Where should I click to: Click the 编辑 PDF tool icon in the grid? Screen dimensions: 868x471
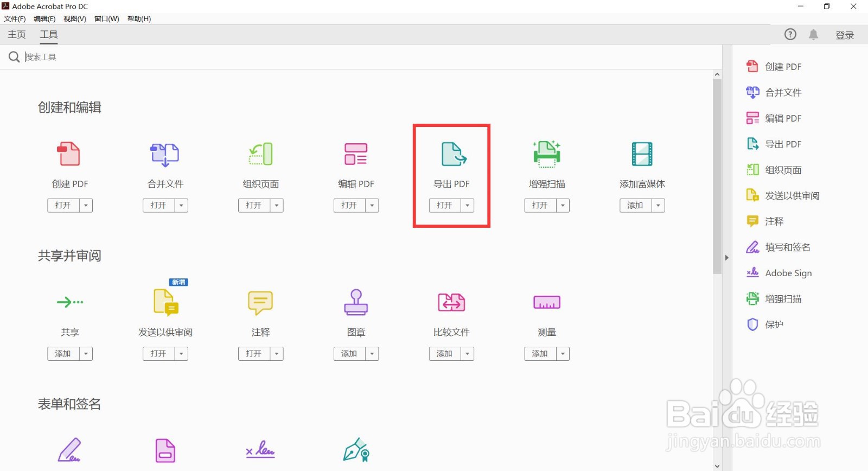click(x=356, y=154)
